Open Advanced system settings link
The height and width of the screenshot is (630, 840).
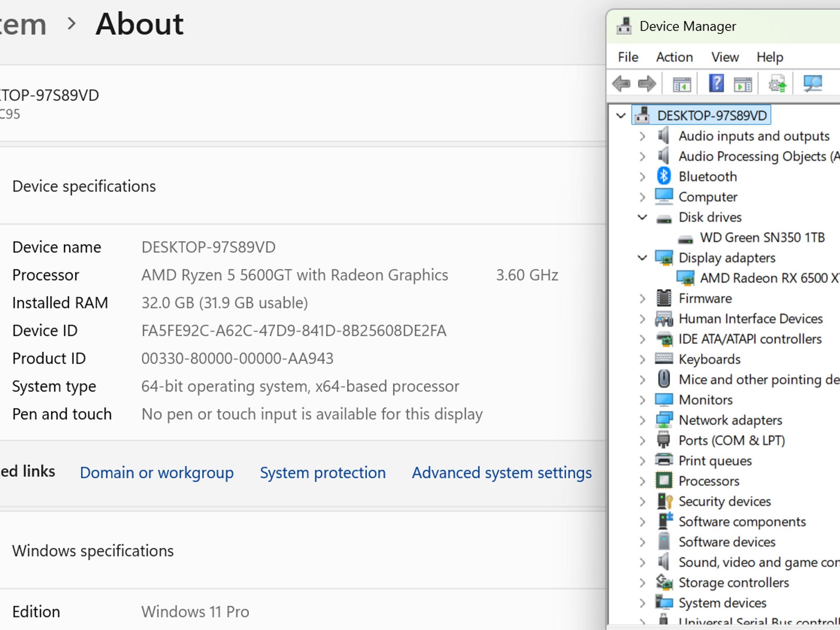(502, 472)
